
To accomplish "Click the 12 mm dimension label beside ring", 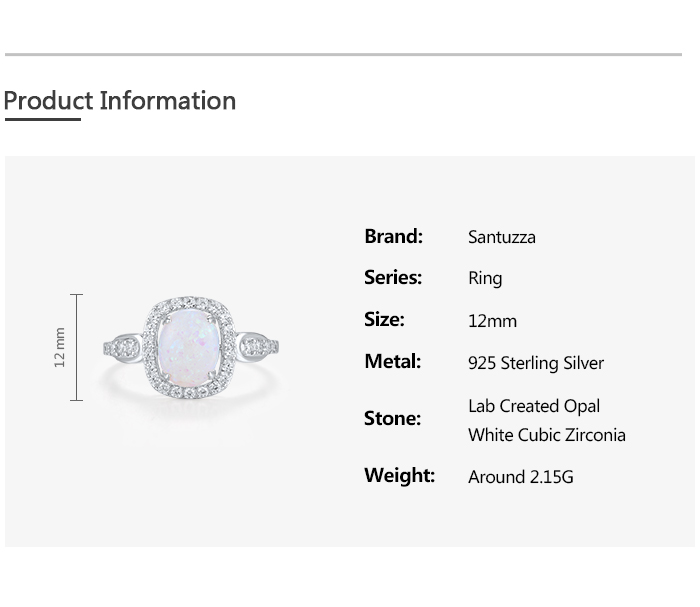I will point(59,347).
